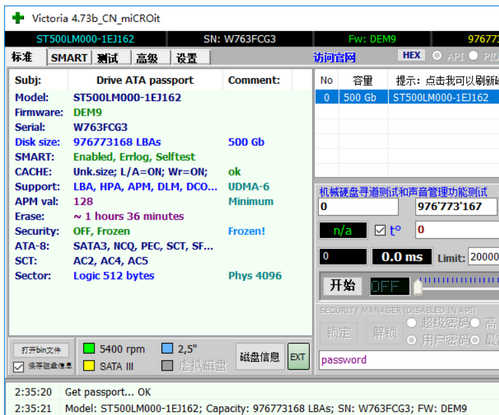
Task: Click the UDMA-6 comment
Action: 249,186
